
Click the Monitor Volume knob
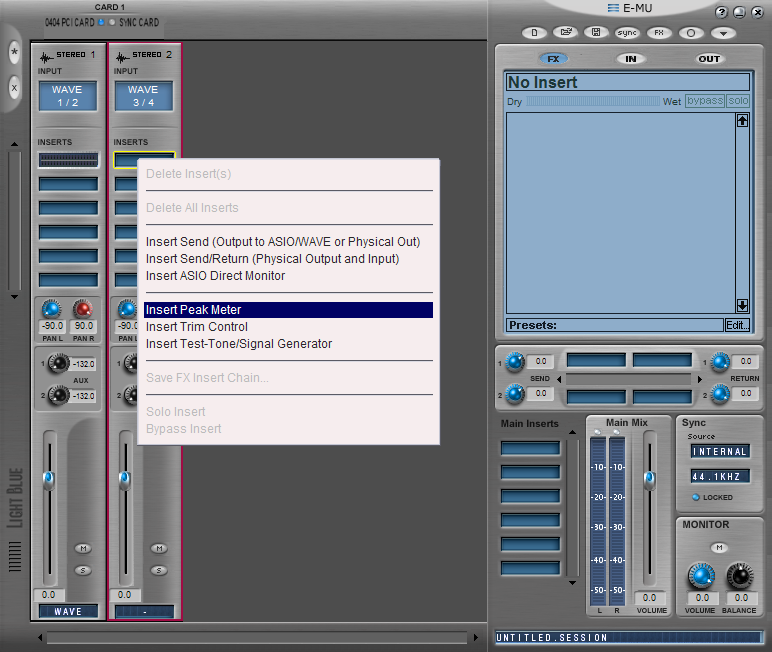(701, 576)
